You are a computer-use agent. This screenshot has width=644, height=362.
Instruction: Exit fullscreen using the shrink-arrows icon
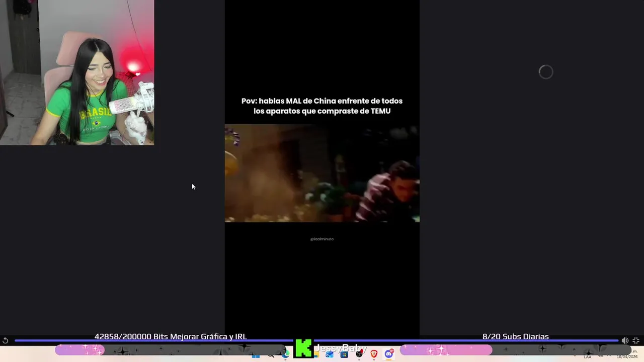point(636,340)
